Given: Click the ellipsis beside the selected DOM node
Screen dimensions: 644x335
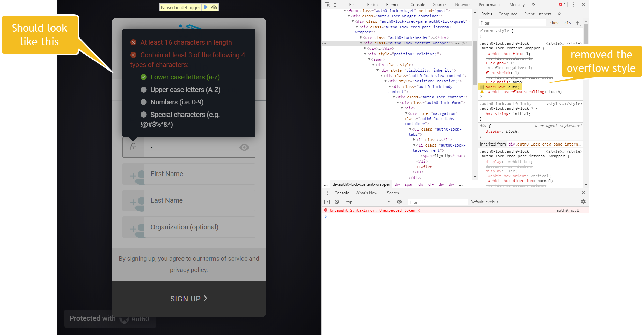Looking at the screenshot, I should (324, 43).
